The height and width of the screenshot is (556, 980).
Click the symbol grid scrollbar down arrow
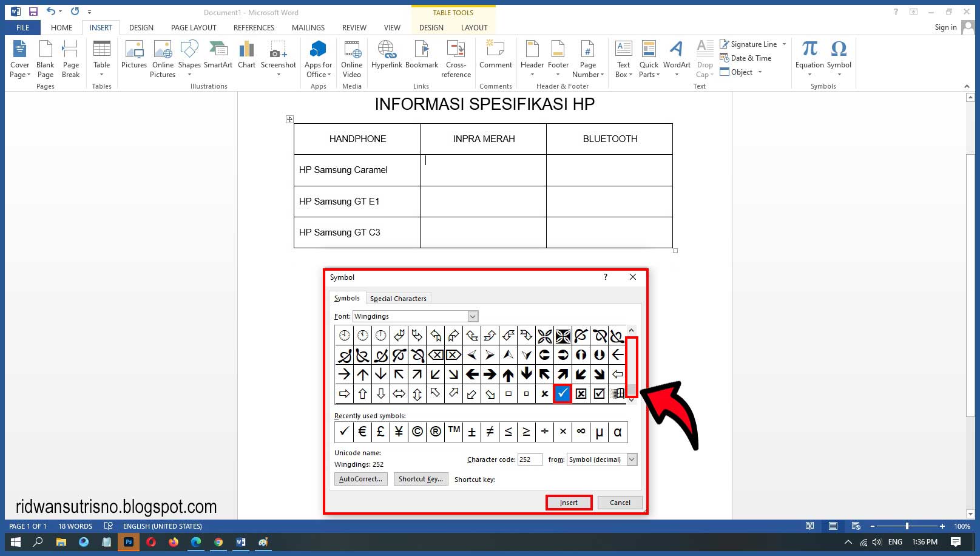point(631,400)
